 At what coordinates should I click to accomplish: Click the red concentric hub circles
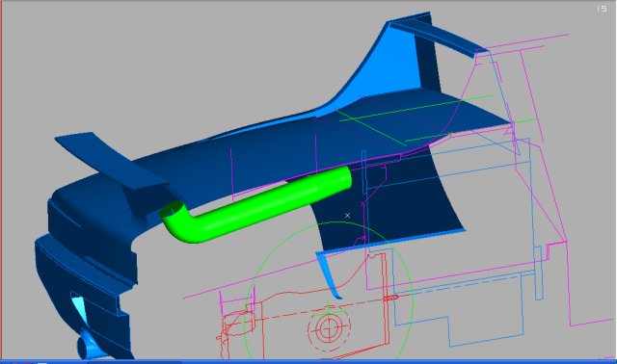click(328, 327)
